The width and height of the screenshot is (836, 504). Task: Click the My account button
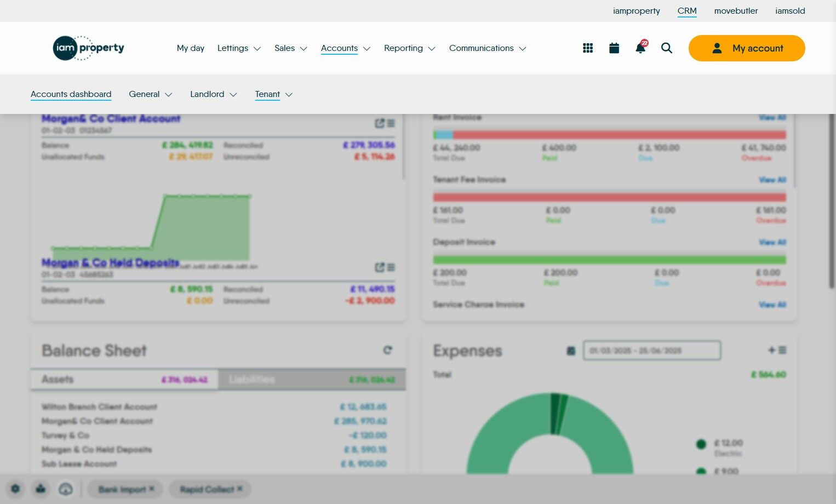(747, 48)
